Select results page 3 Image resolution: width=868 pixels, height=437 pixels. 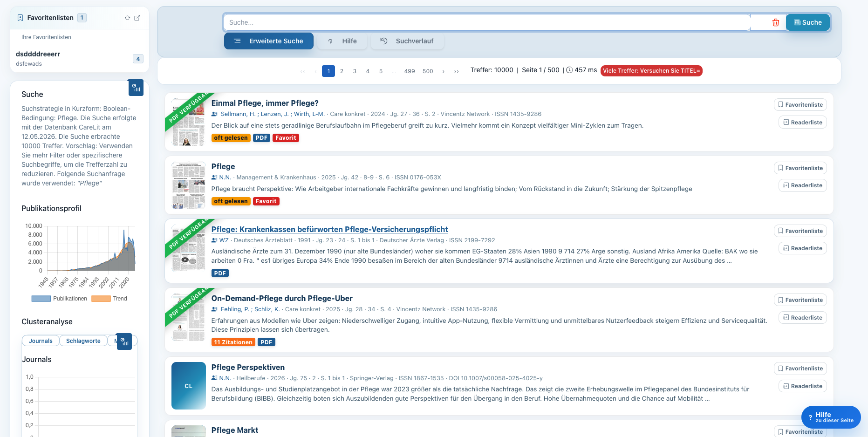[x=355, y=71]
